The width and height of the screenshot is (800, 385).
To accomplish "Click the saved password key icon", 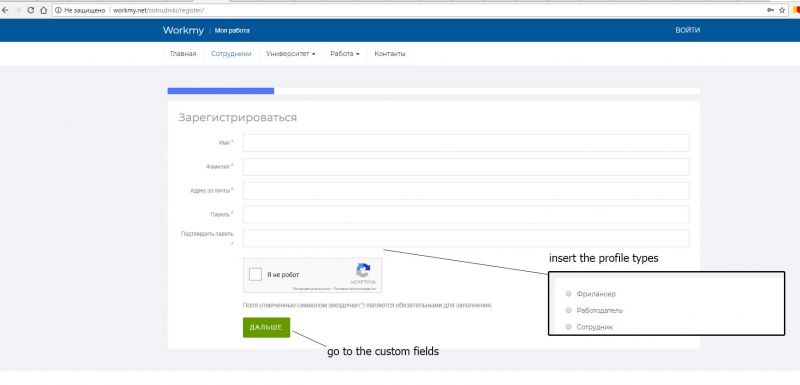I will coord(770,10).
